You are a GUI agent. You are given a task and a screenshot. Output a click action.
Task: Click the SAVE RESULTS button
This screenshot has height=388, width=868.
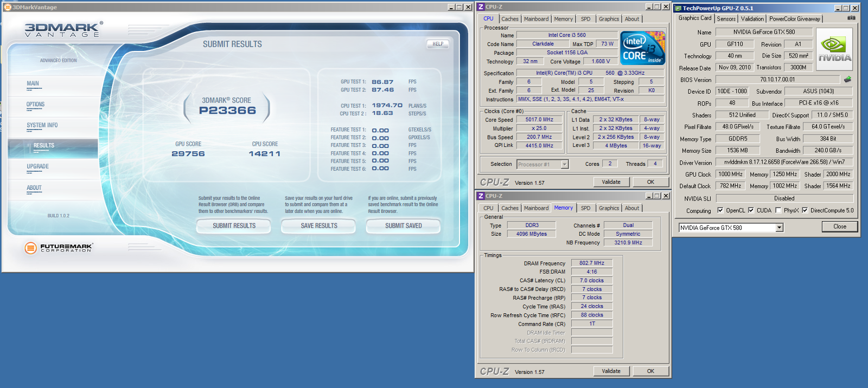click(x=319, y=226)
